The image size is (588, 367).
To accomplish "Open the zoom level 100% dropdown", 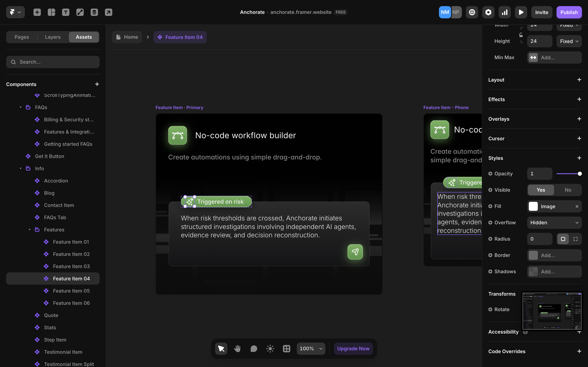I will click(x=311, y=348).
